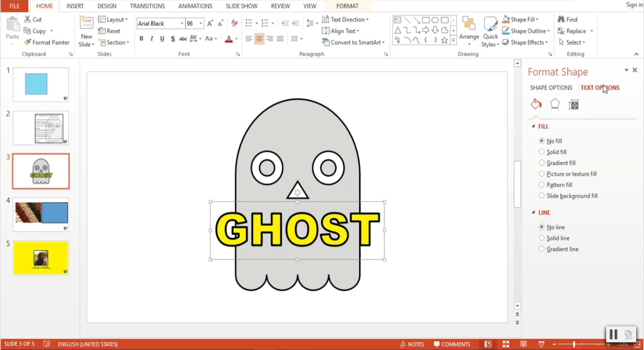The width and height of the screenshot is (644, 350).
Task: Increase font size with grow icon
Action: point(210,23)
